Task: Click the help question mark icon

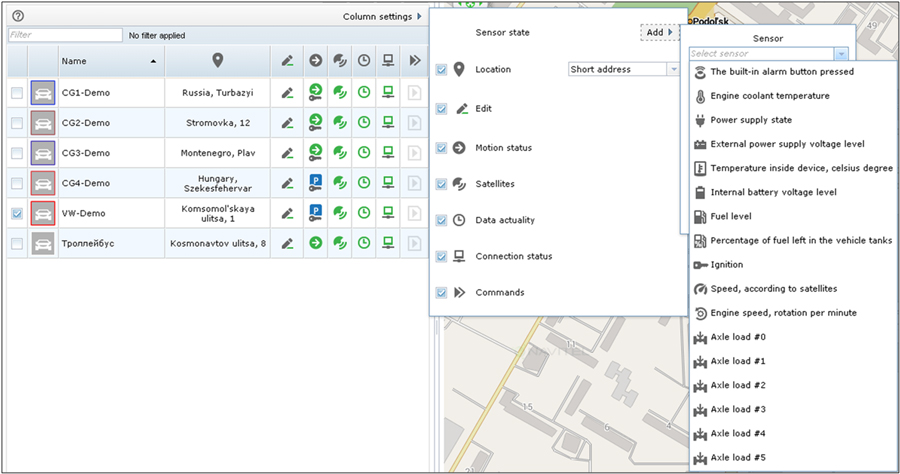Action: 18,16
